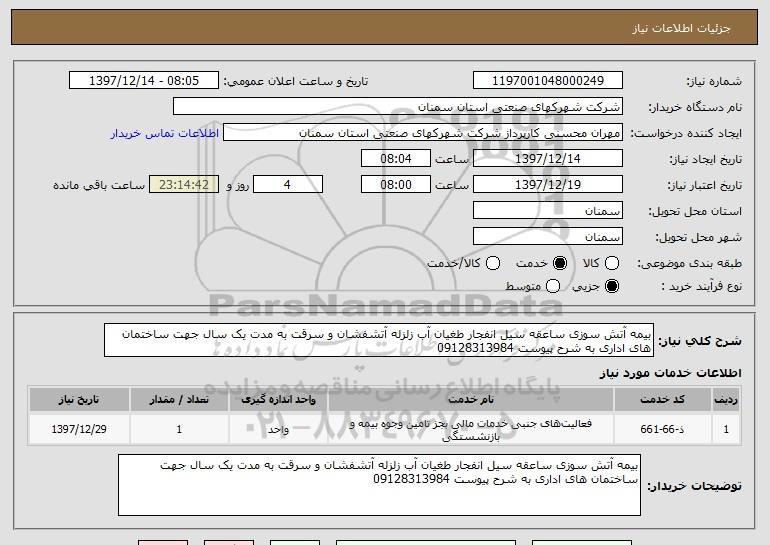Viewport: 770px width, 545px height.
Task: Click the need number field 1197001048000249
Action: (x=548, y=81)
